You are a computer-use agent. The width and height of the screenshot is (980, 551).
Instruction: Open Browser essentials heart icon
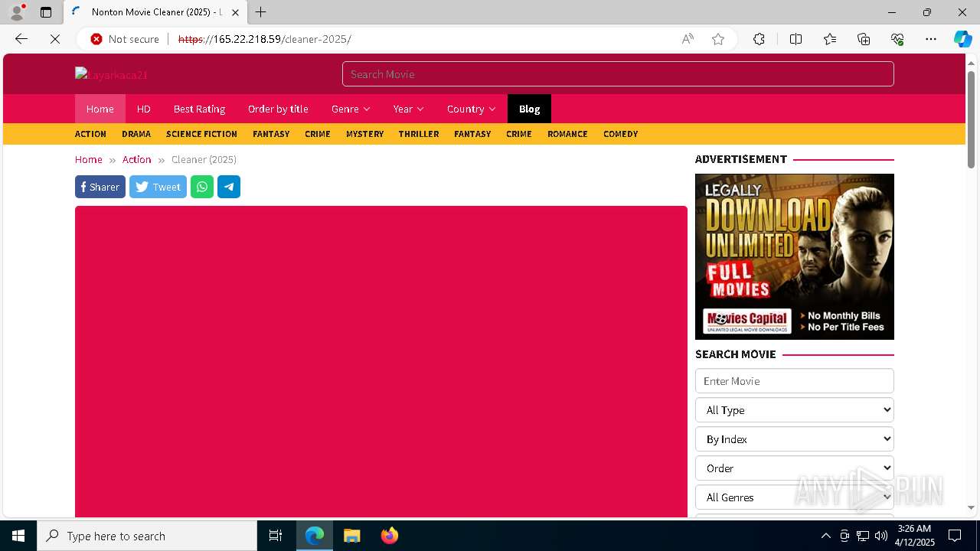[897, 39]
